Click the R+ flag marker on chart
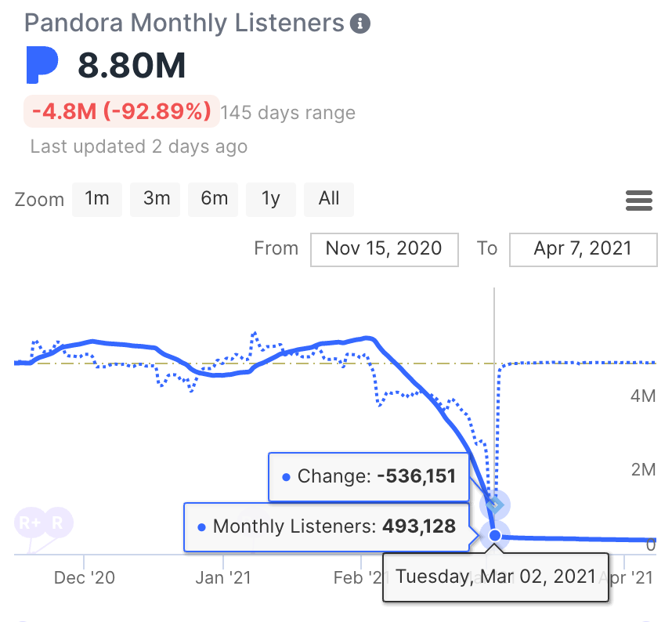672x622 pixels. click(x=31, y=523)
